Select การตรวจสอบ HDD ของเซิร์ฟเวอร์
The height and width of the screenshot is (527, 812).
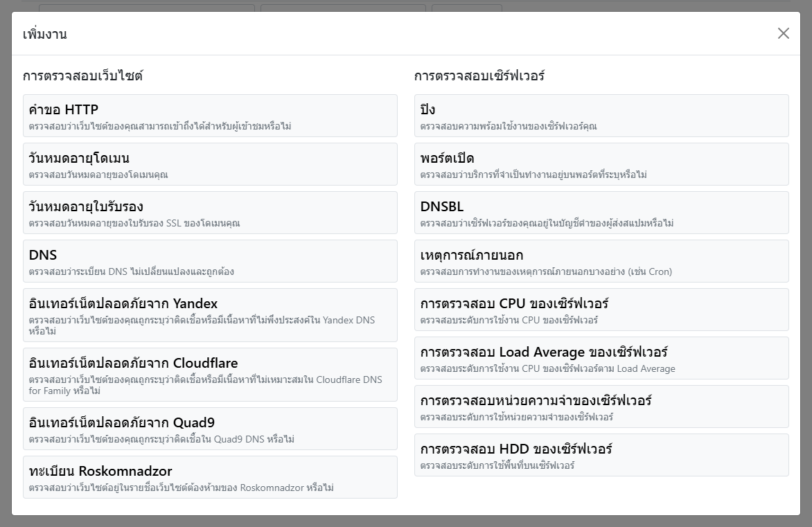(601, 455)
